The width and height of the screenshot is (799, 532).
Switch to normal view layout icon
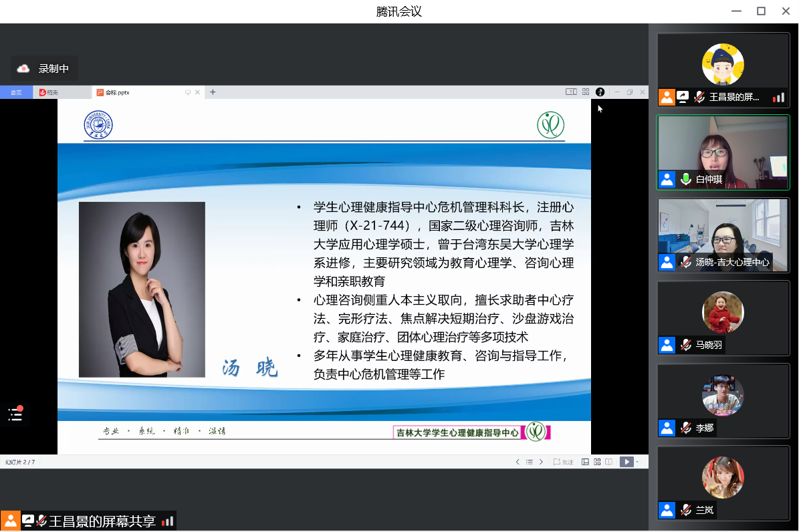tap(585, 462)
